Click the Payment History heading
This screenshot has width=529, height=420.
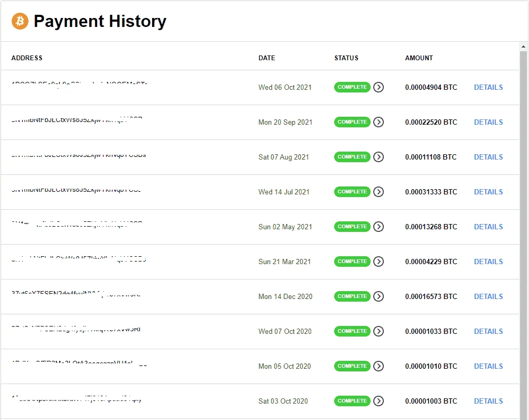100,21
